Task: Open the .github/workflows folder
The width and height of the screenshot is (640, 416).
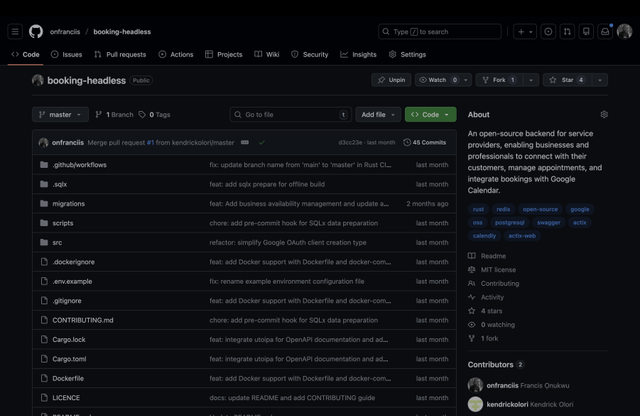Action: tap(79, 164)
